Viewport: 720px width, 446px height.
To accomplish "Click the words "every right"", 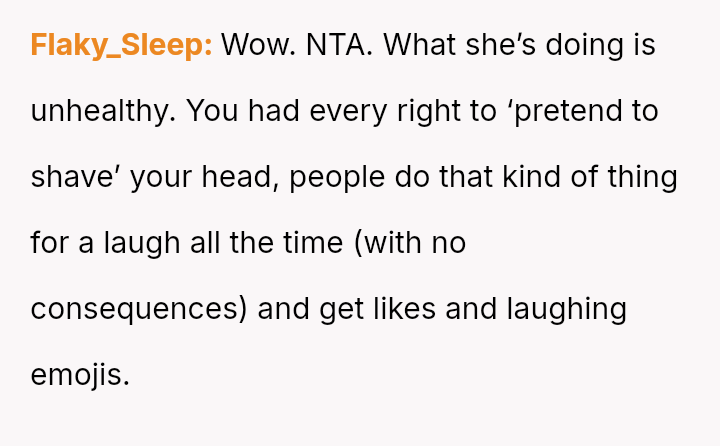I will 382,111.
